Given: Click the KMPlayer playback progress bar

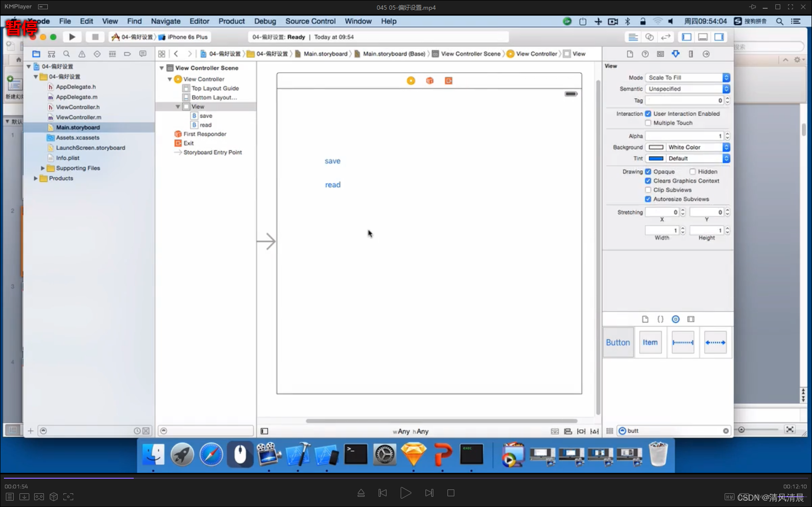Looking at the screenshot, I should click(x=406, y=478).
